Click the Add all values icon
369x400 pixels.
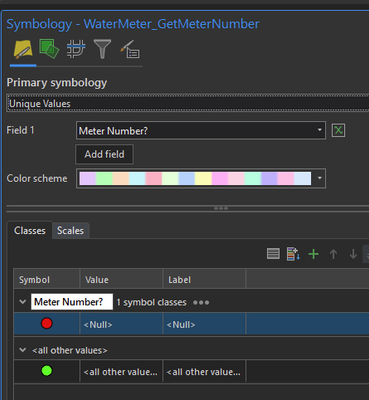pos(293,254)
